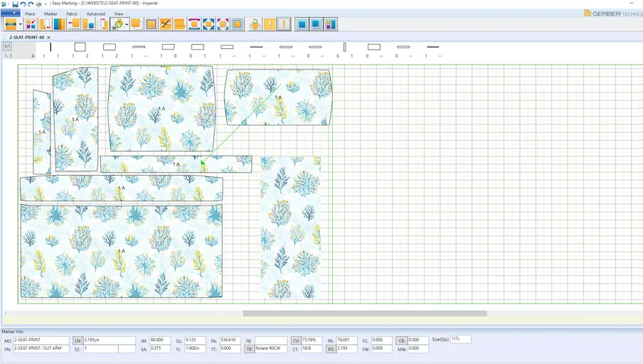Click the TB button in Marker Info
The width and height of the screenshot is (643, 364).
point(250,349)
